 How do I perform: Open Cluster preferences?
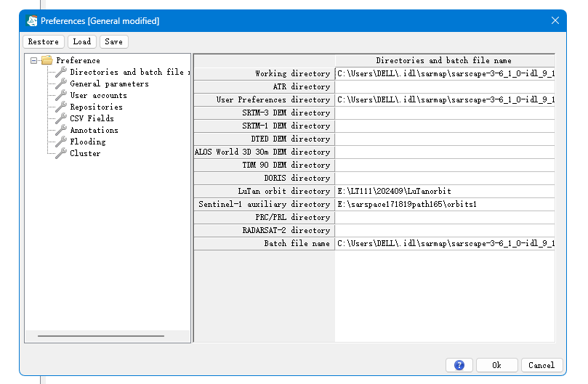[x=85, y=153]
